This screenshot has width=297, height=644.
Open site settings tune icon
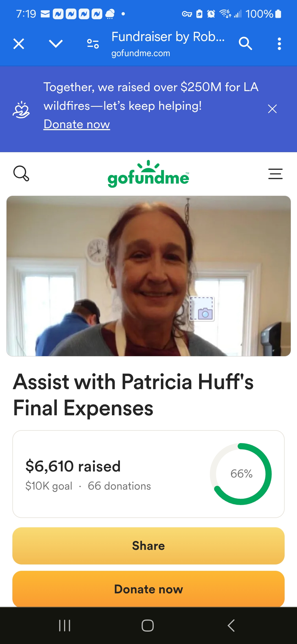pyautogui.click(x=93, y=44)
